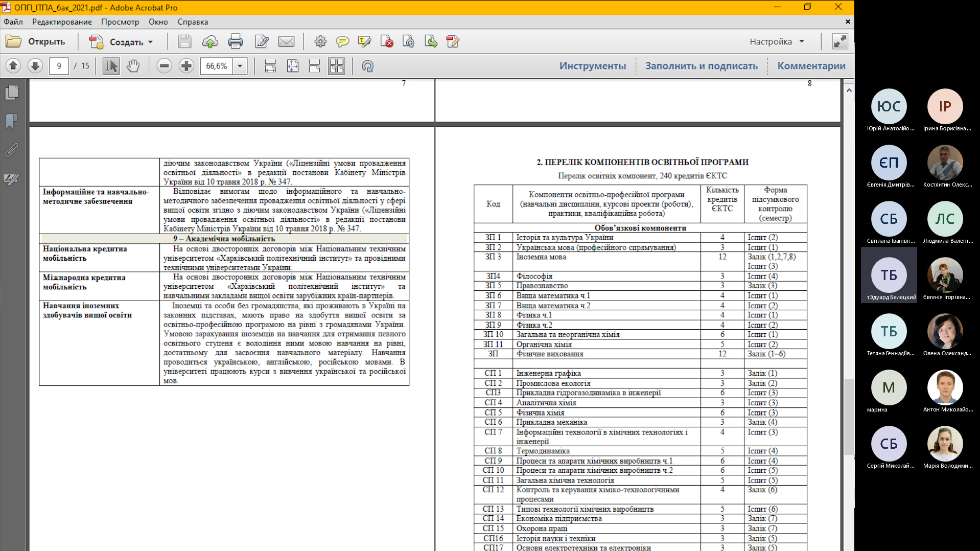Viewport: 980px width, 551px height.
Task: Toggle the text selection tool
Action: click(x=111, y=66)
